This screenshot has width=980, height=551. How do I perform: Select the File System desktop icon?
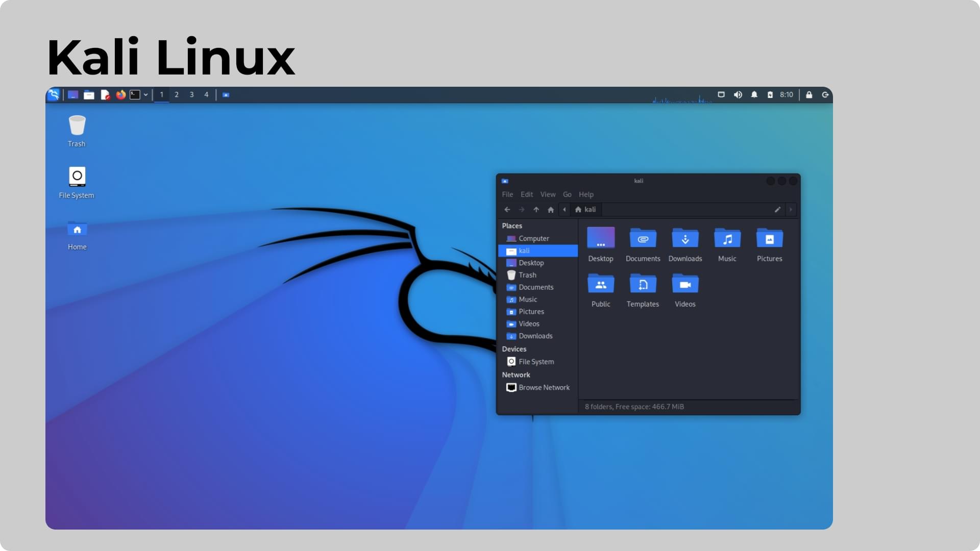click(77, 183)
